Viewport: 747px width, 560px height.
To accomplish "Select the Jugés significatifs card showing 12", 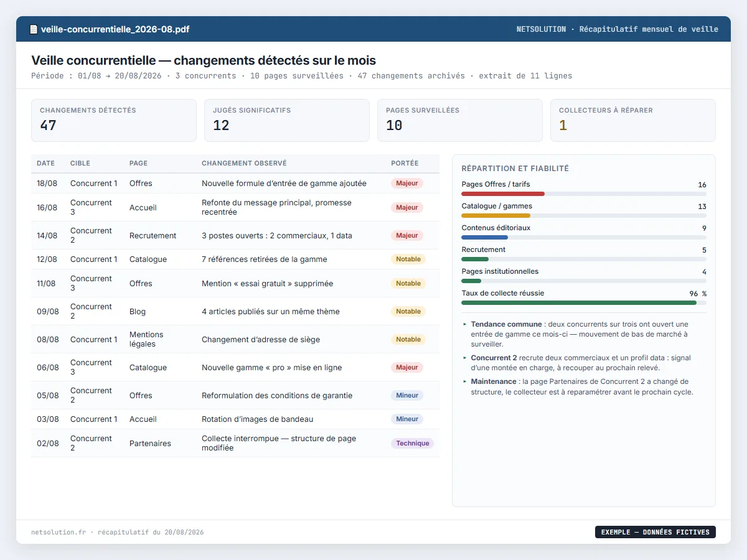I will [287, 121].
